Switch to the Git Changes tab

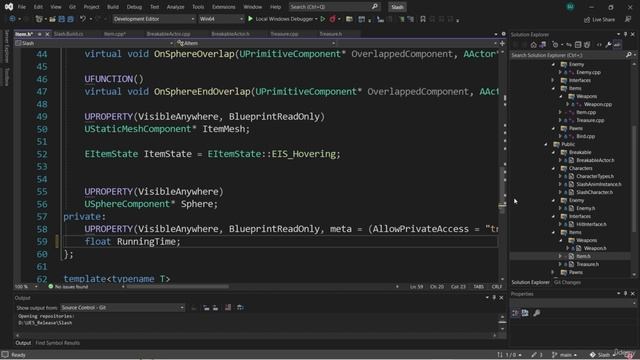(567, 282)
